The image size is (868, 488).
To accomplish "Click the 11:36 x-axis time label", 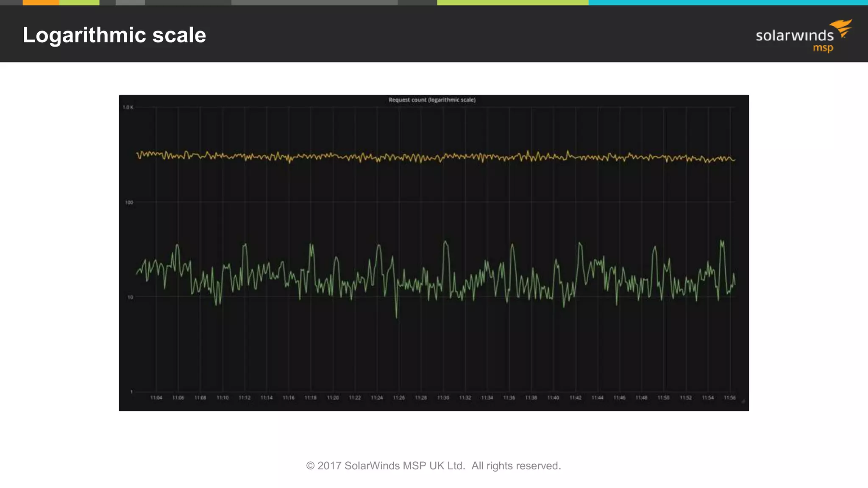I will click(x=509, y=398).
